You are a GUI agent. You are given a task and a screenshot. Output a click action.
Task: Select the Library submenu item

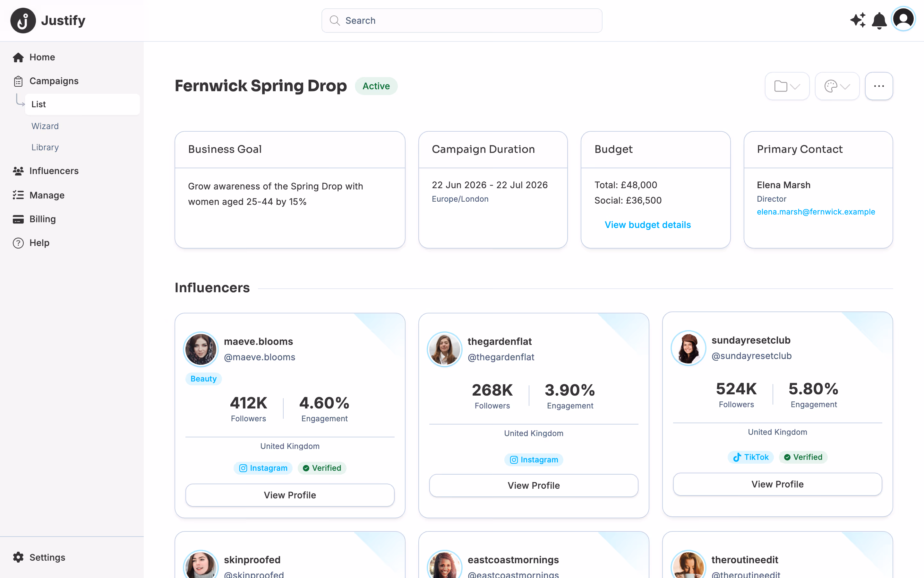(45, 148)
